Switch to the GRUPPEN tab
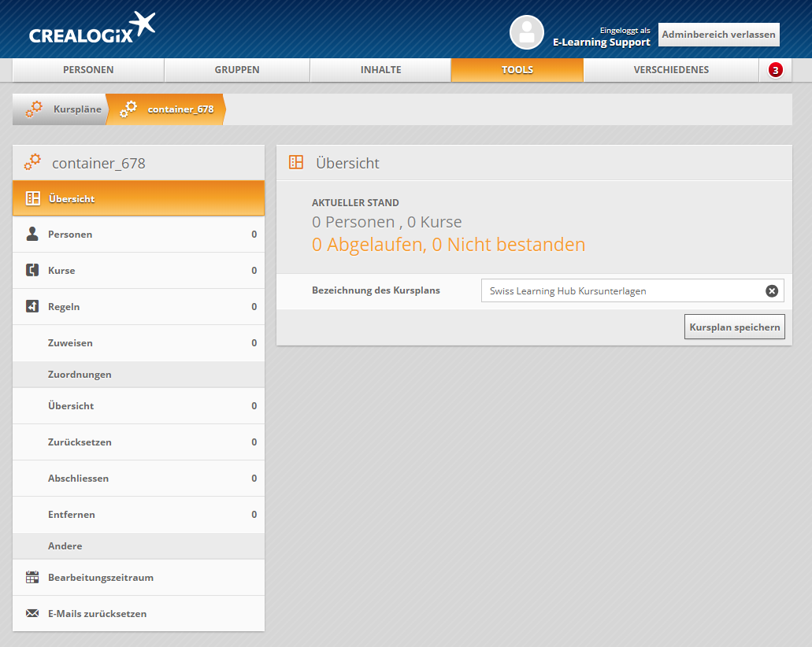 point(237,70)
